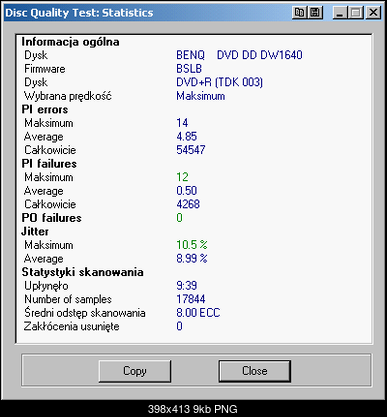Select the 'Jitter' heading
387x417 pixels.
pyautogui.click(x=35, y=231)
